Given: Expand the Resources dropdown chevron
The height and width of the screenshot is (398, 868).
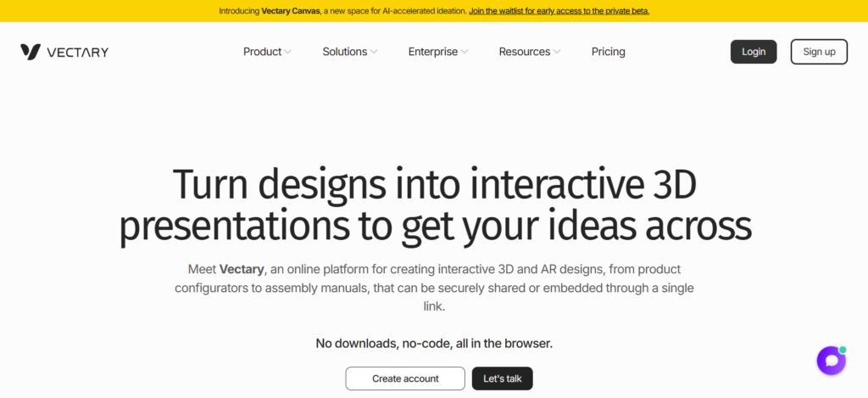Looking at the screenshot, I should pos(557,52).
